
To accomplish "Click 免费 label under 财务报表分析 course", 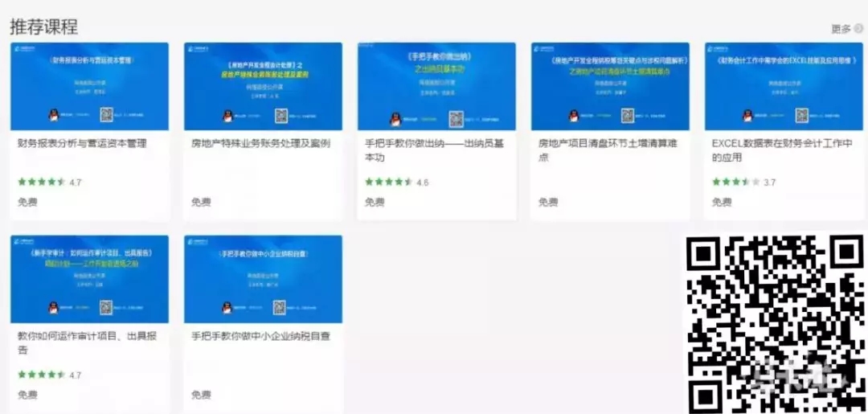I will pyautogui.click(x=27, y=202).
